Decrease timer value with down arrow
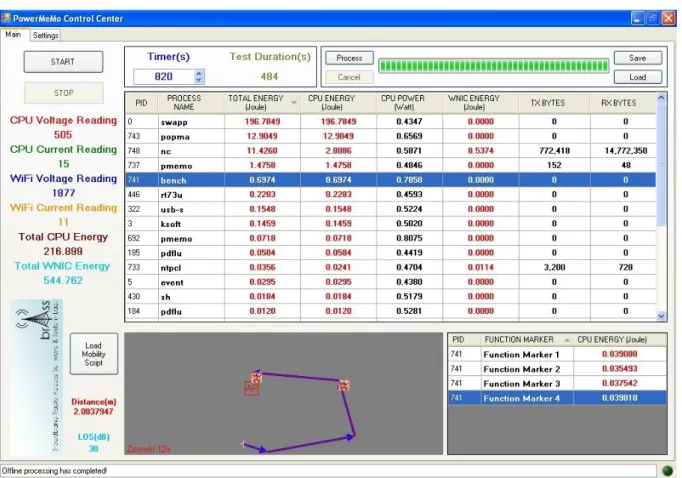The width and height of the screenshot is (682, 478). click(x=199, y=80)
